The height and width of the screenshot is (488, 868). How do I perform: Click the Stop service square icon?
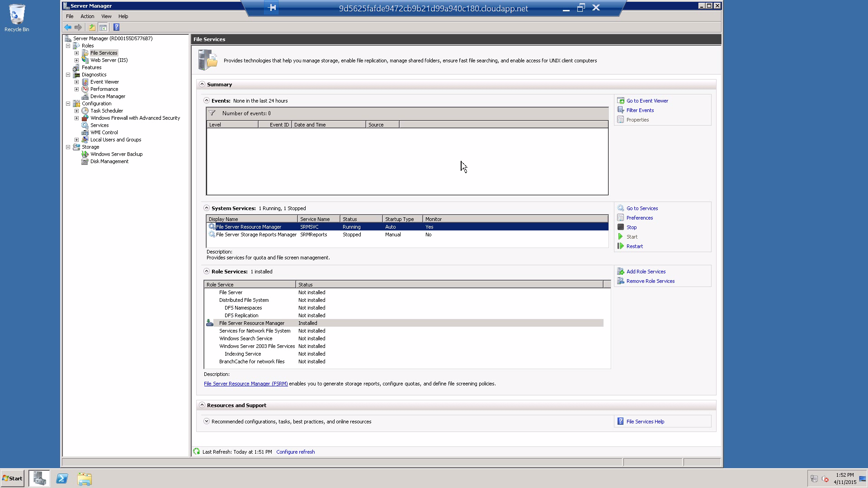(621, 227)
